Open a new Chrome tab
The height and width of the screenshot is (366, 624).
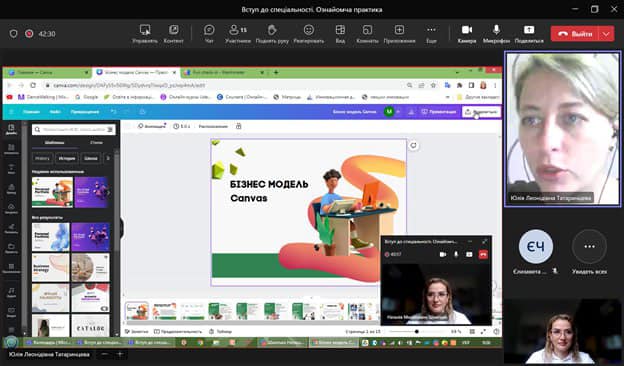[276, 72]
